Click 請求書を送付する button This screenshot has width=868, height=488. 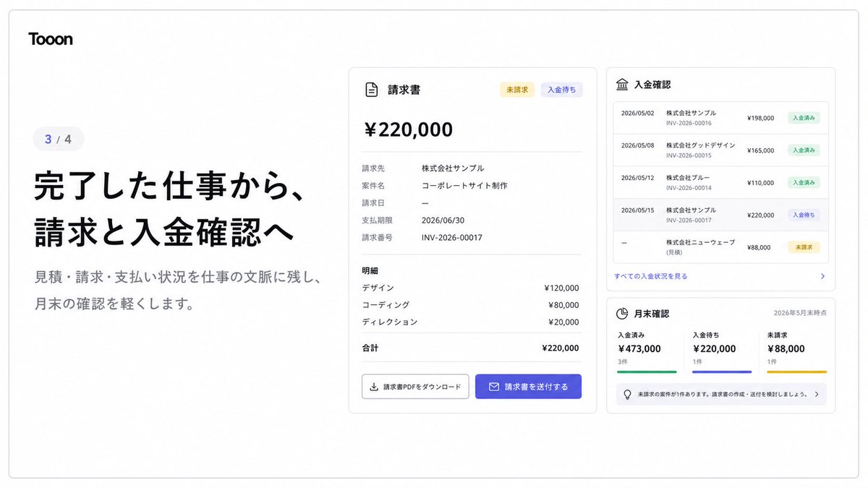click(x=528, y=387)
